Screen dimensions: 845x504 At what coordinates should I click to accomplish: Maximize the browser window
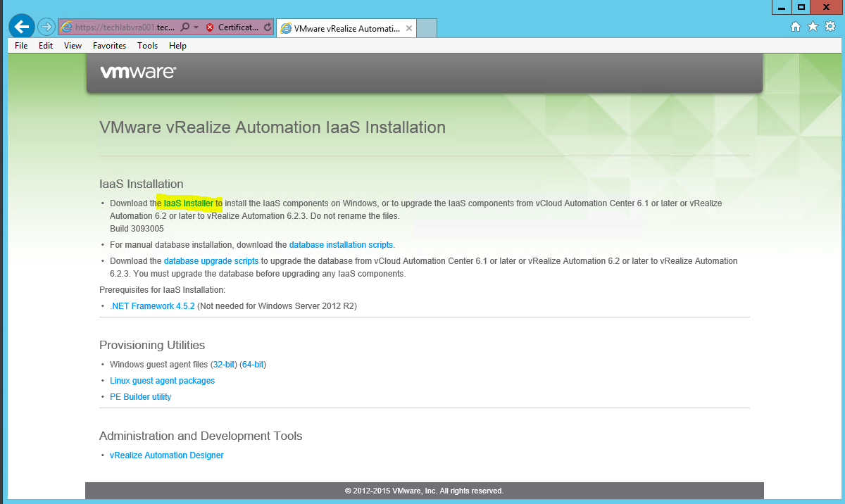coord(801,7)
